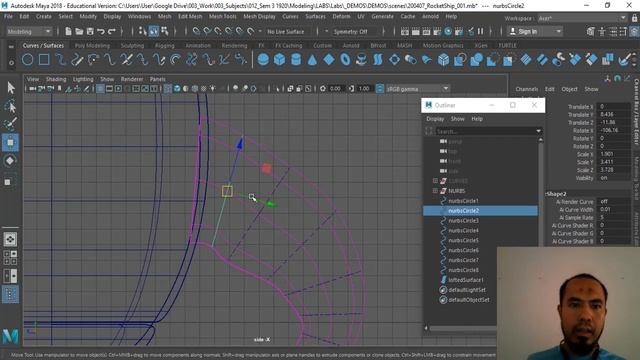Pick the pencil curve tool
This screenshot has height=360, width=640.
pyautogui.click(x=77, y=60)
